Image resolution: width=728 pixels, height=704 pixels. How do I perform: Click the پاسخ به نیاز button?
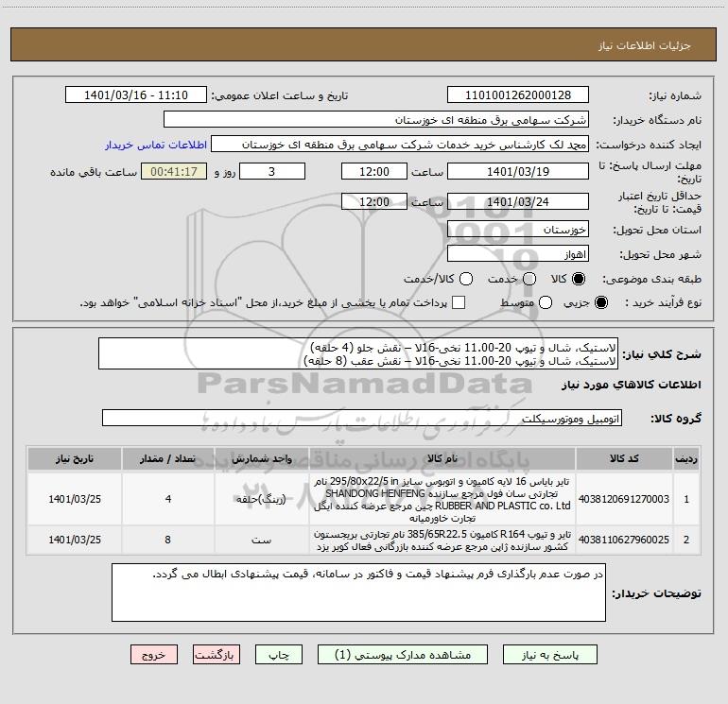coord(550,655)
